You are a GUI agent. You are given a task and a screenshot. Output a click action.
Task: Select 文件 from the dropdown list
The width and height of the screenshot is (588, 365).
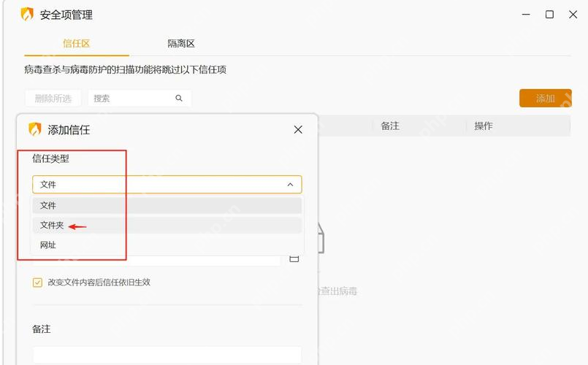pos(167,205)
